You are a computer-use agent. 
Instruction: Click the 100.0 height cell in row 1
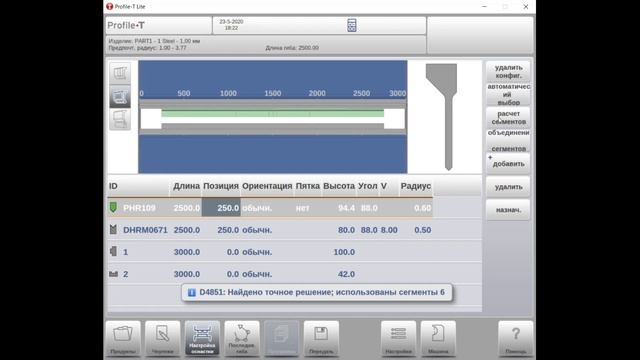(344, 252)
